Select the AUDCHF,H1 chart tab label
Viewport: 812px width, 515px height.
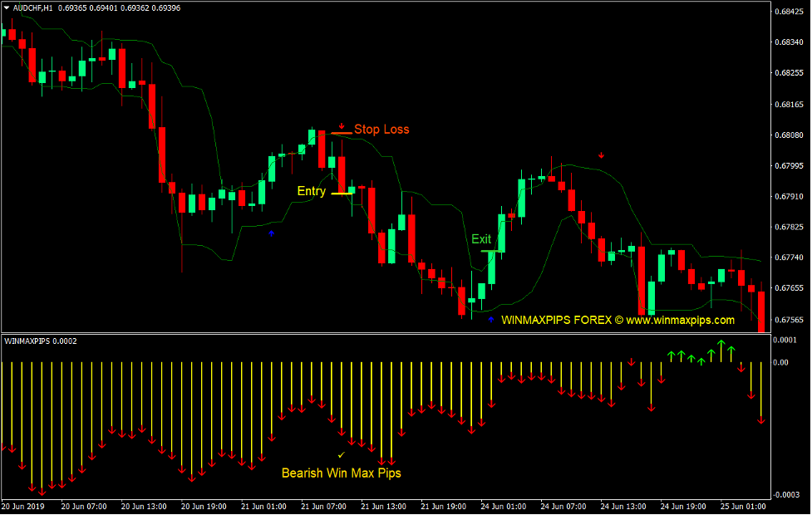pos(29,7)
